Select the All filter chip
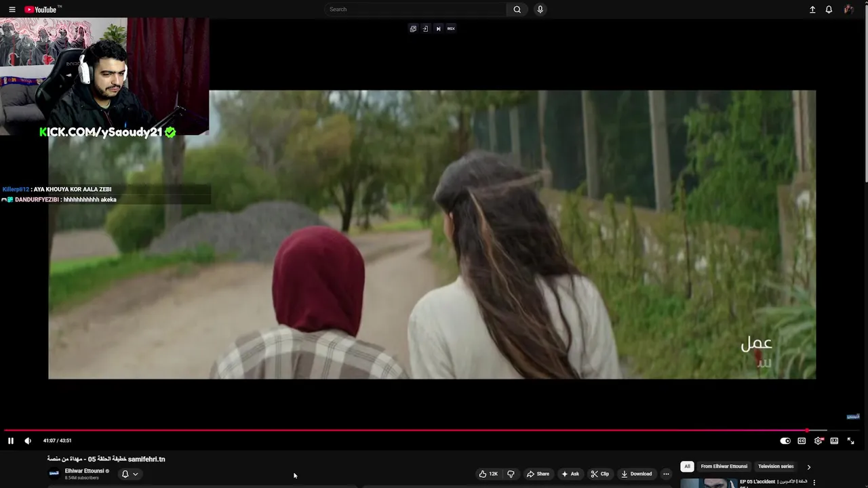 tap(687, 466)
